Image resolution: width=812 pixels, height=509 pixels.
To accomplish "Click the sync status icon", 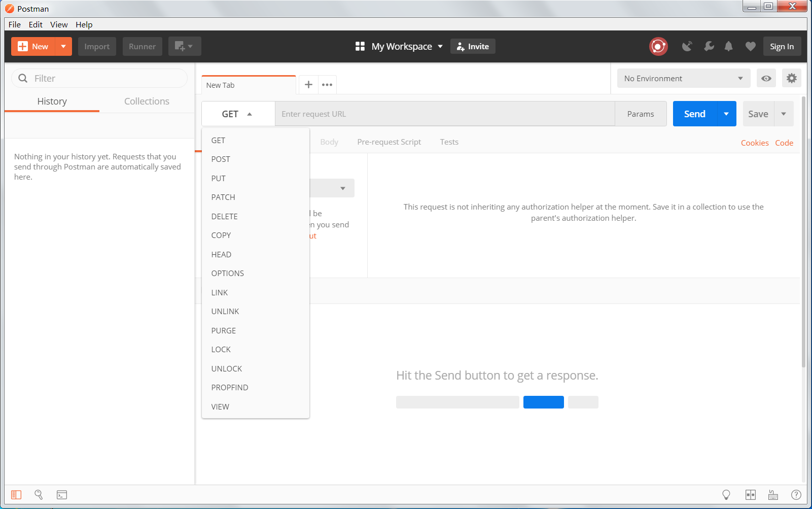I will pos(658,46).
